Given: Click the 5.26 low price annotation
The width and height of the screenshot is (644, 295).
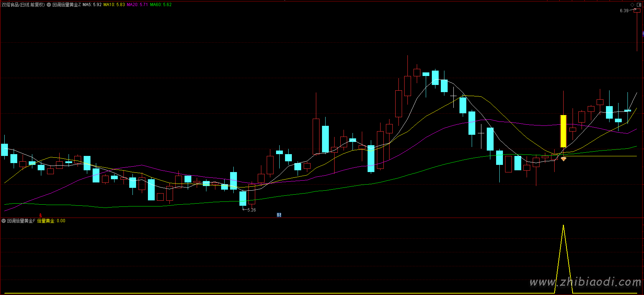Looking at the screenshot, I should (x=251, y=210).
